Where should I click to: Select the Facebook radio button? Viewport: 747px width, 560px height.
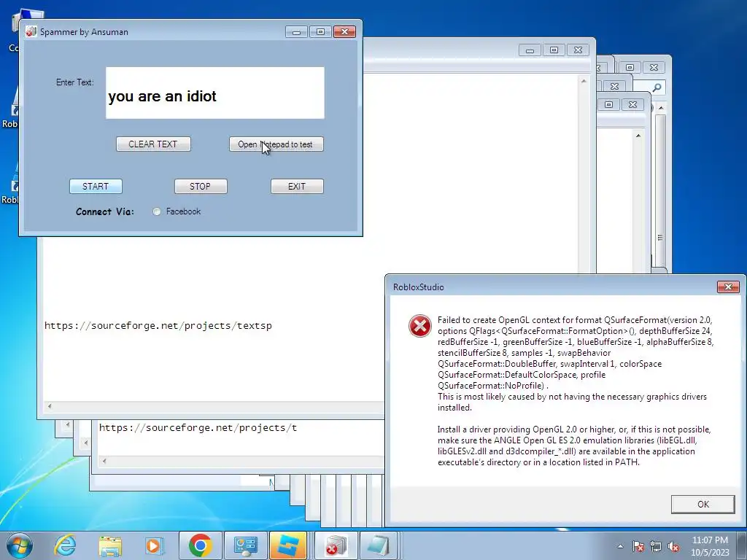tap(157, 211)
